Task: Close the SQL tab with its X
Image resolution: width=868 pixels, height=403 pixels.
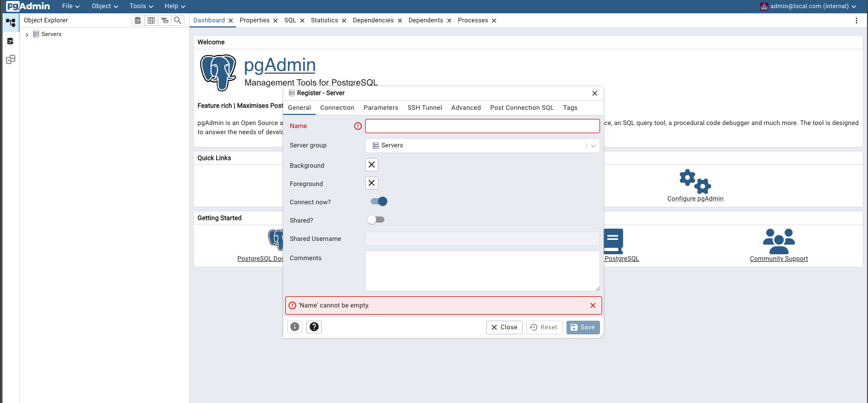Action: [x=302, y=21]
